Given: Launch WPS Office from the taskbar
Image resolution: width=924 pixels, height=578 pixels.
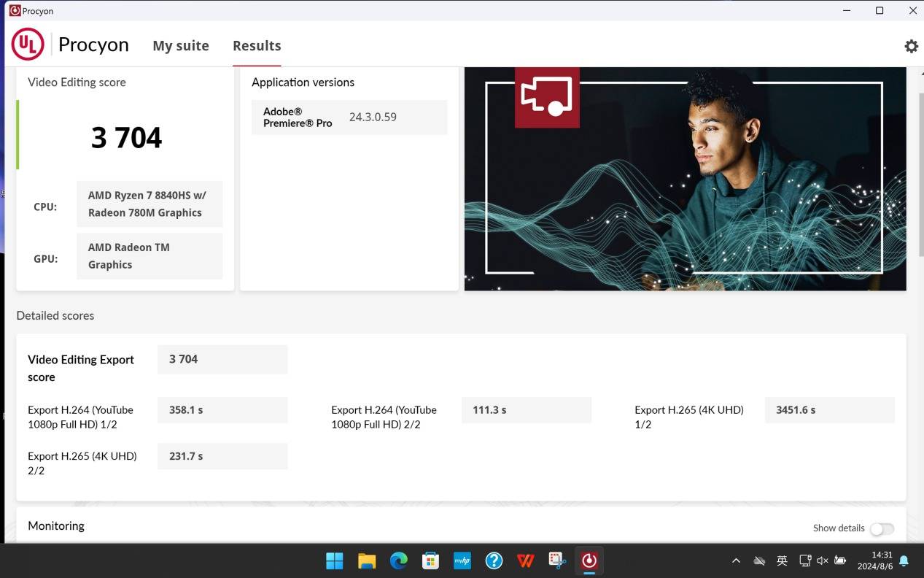Looking at the screenshot, I should click(x=525, y=560).
